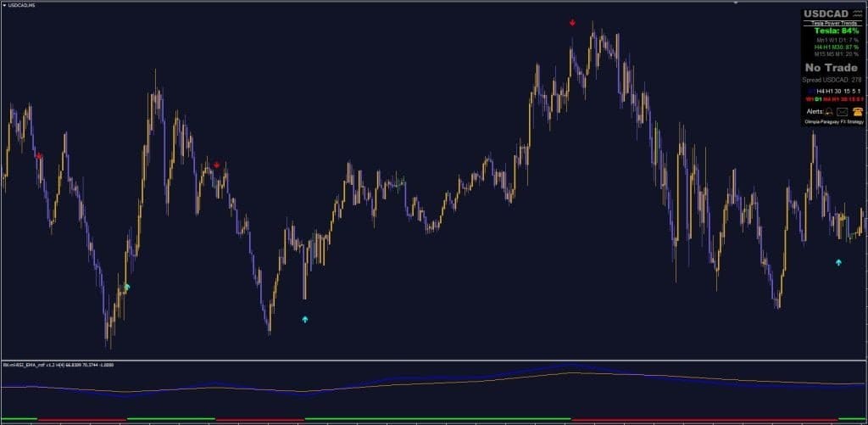Click the USDCAD heading in info panel
868x425 pixels.
(x=826, y=14)
